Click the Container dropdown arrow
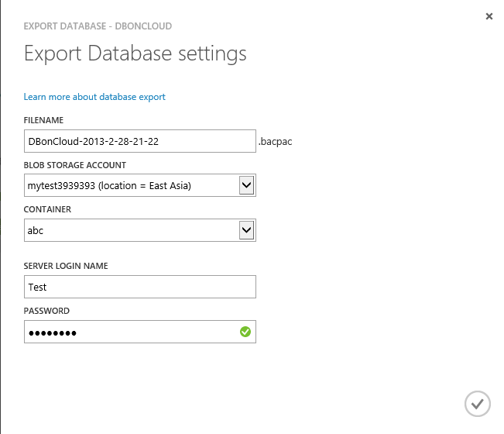The width and height of the screenshot is (504, 434). click(x=246, y=229)
